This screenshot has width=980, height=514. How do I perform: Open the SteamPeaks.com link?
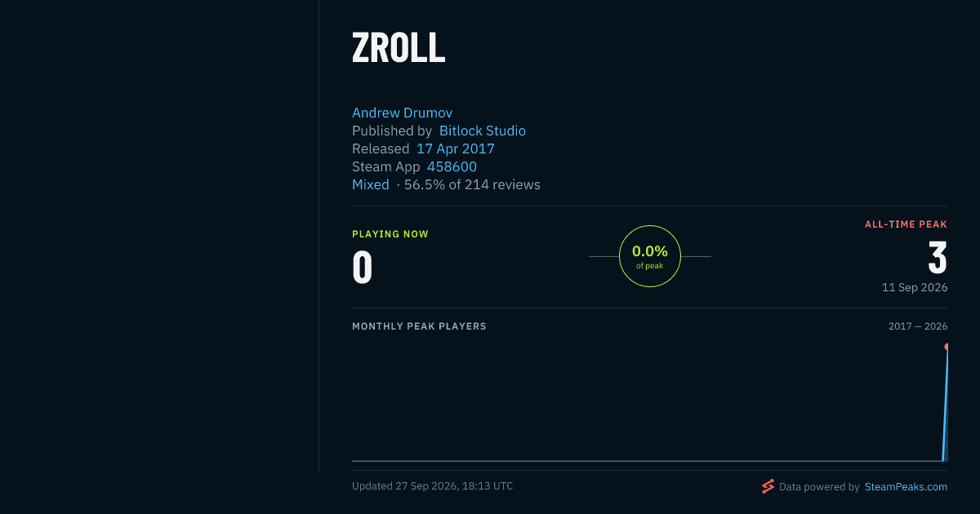click(x=906, y=486)
